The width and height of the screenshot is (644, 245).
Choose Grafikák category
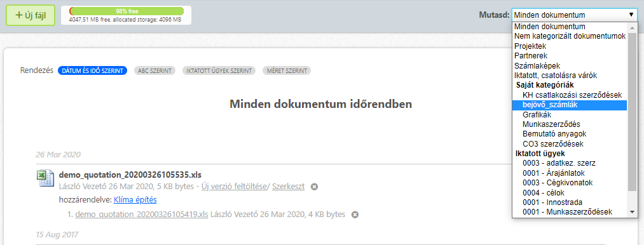point(569,114)
